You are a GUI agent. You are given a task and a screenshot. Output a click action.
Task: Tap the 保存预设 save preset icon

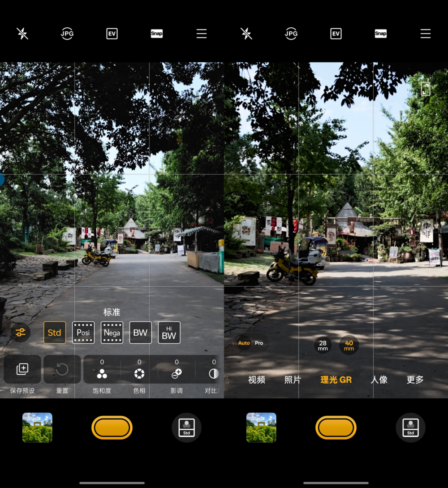click(22, 369)
